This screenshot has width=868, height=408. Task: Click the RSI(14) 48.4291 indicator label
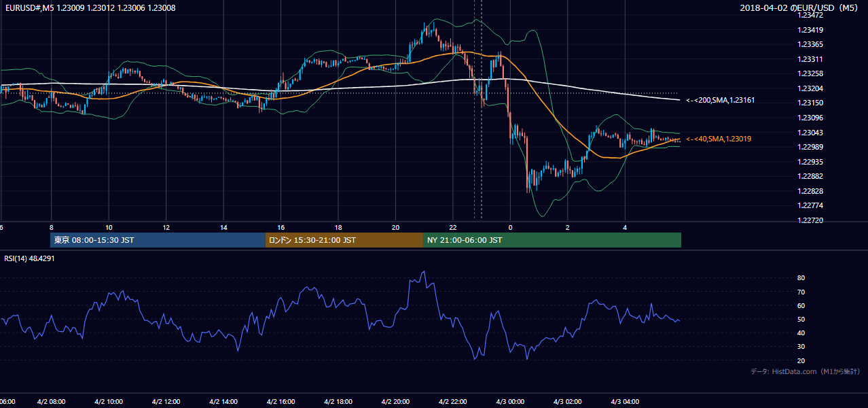tap(29, 258)
